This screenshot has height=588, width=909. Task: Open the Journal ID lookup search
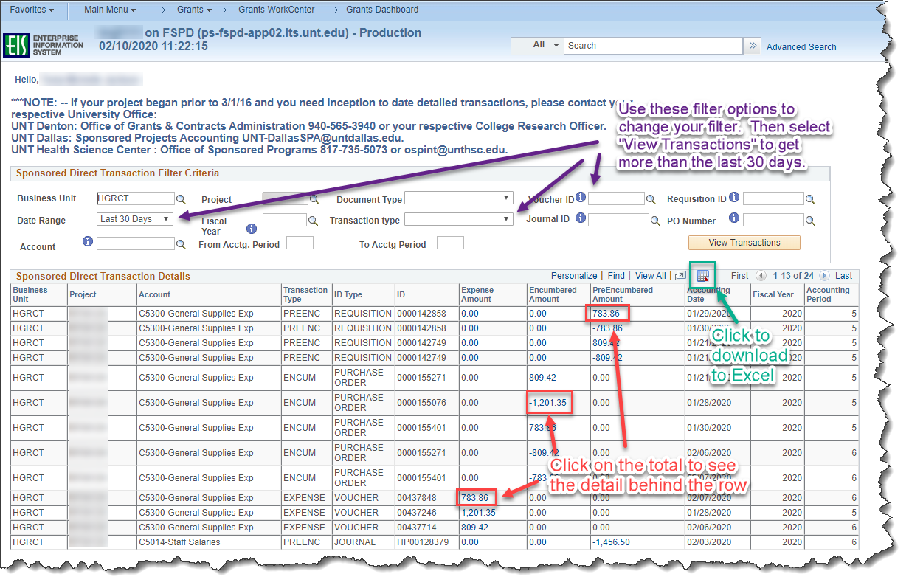pos(654,219)
